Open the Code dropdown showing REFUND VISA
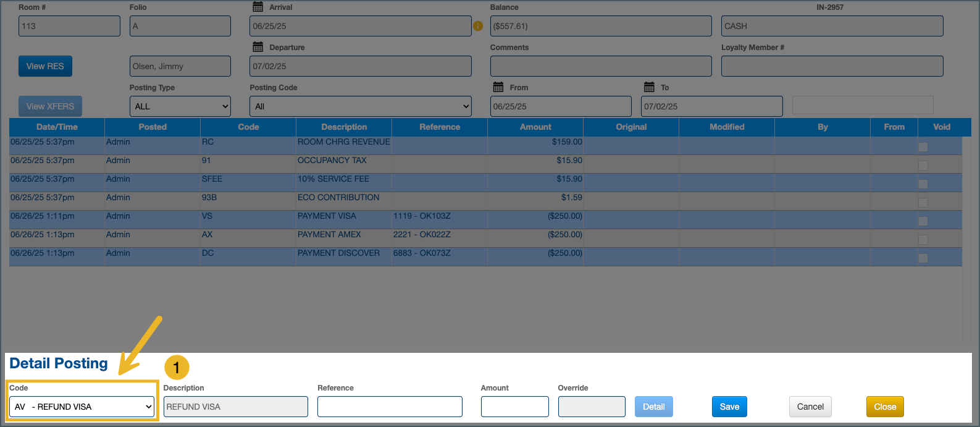 coord(82,407)
